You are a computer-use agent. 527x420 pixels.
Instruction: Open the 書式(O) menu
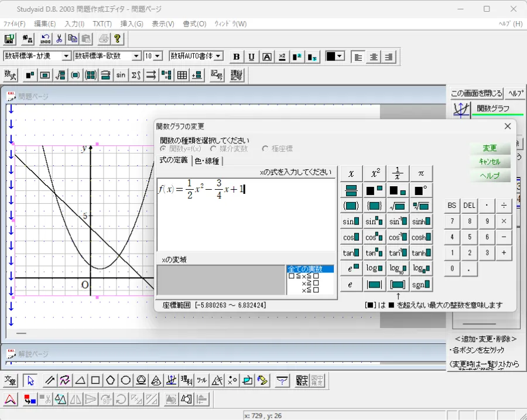click(194, 24)
